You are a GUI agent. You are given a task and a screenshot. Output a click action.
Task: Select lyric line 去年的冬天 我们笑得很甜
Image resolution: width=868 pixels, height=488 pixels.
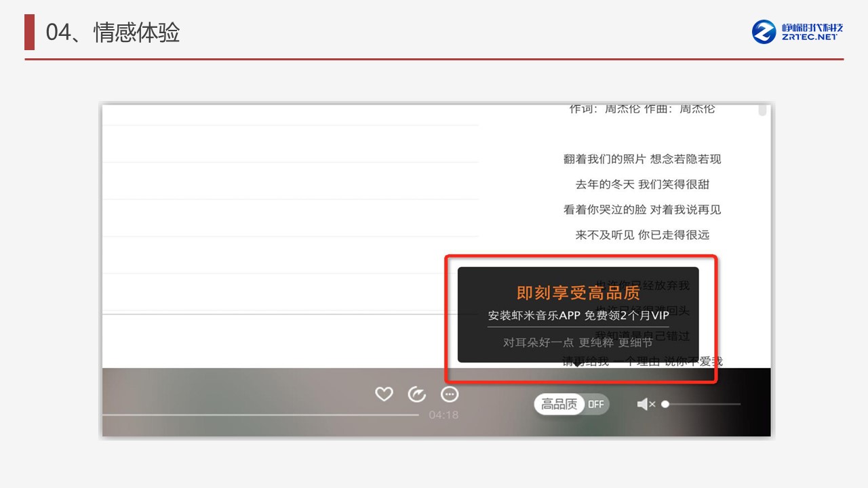click(x=642, y=184)
